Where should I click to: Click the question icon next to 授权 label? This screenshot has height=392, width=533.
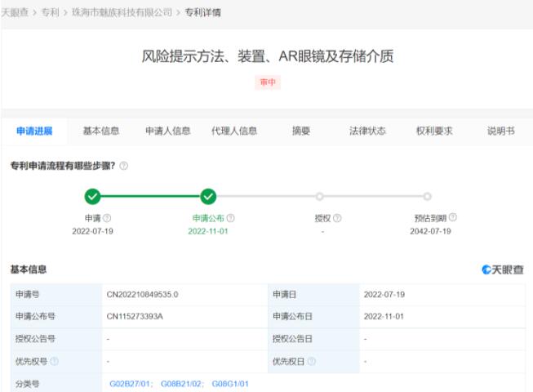(x=337, y=218)
